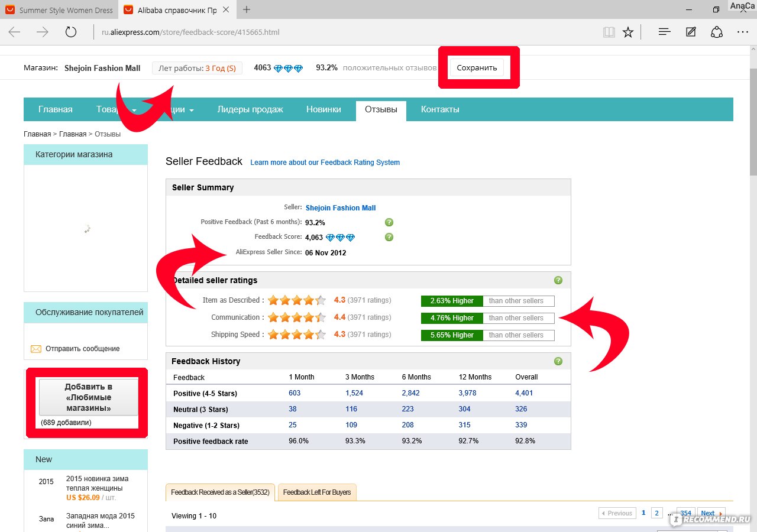Click US $26.09 price text
The width and height of the screenshot is (757, 532).
(83, 498)
